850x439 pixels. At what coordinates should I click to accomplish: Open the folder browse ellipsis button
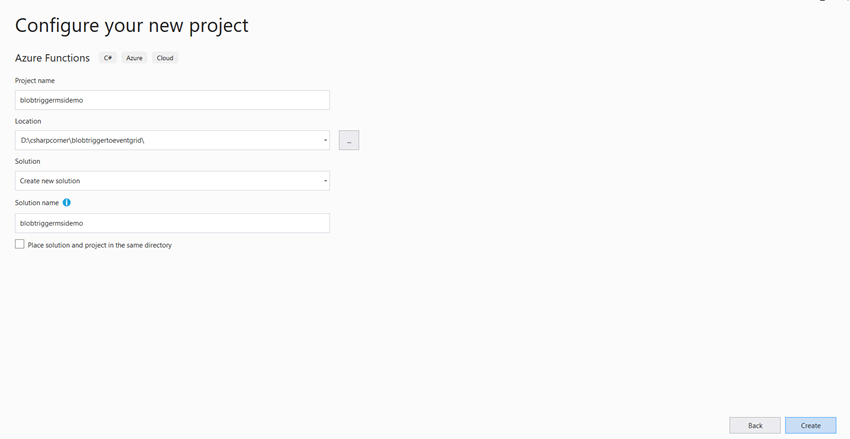(x=349, y=140)
